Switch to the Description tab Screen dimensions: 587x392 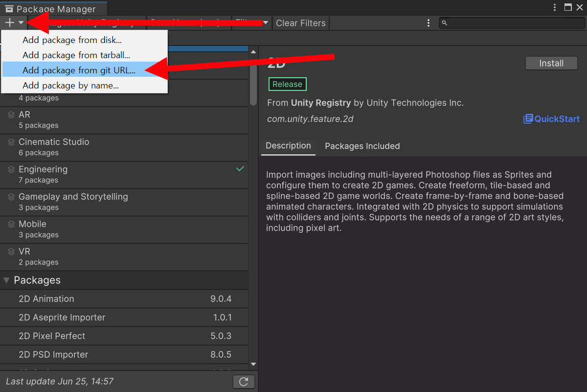tap(288, 146)
